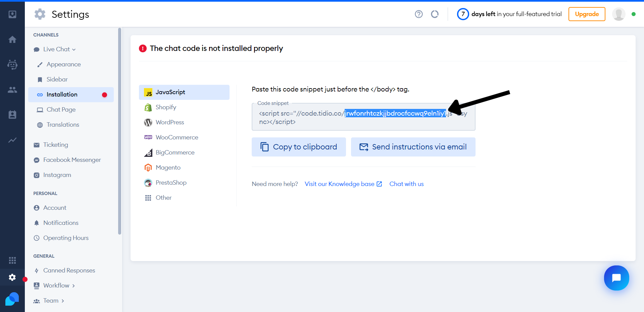Go to the Home dashboard icon

coord(12,40)
